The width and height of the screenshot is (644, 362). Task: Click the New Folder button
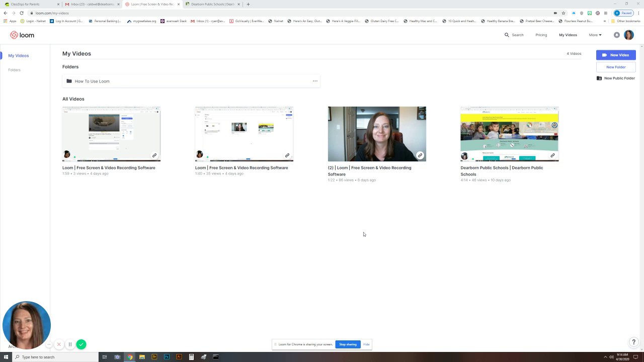(616, 67)
